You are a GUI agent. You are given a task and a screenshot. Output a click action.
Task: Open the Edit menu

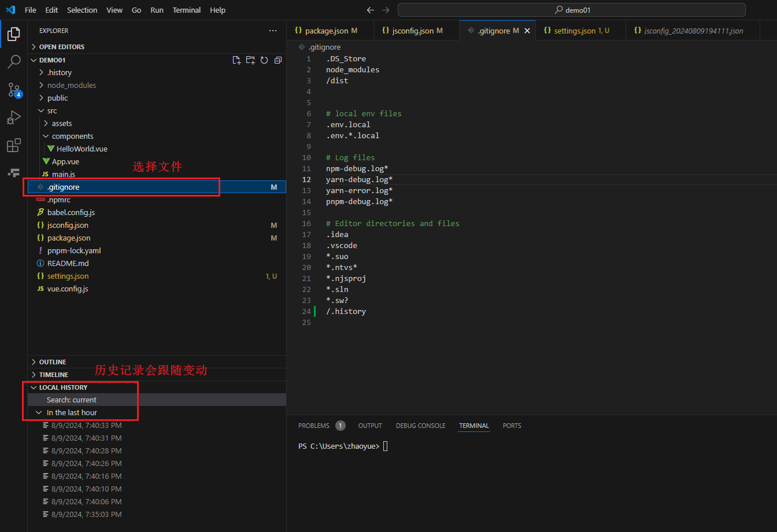[x=51, y=10]
